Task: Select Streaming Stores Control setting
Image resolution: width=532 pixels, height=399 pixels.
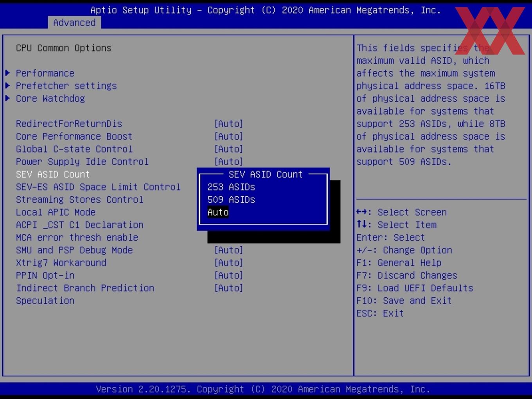Action: pyautogui.click(x=79, y=199)
